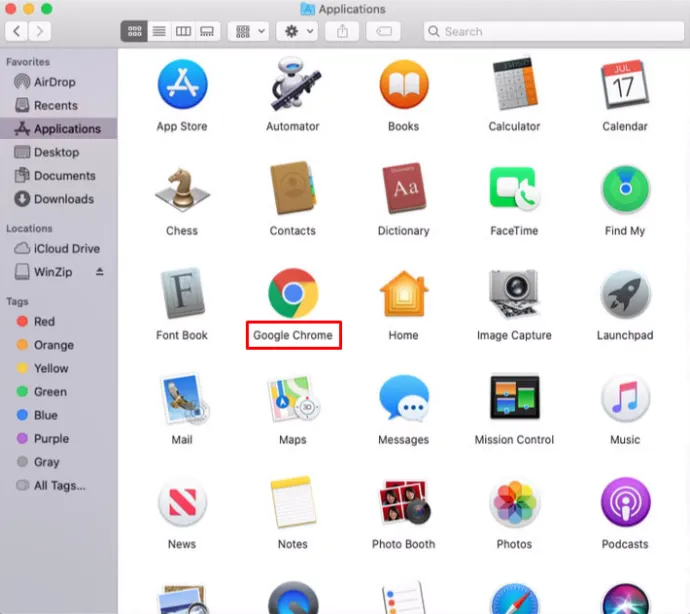Switch to list view
690x614 pixels.
tap(159, 31)
